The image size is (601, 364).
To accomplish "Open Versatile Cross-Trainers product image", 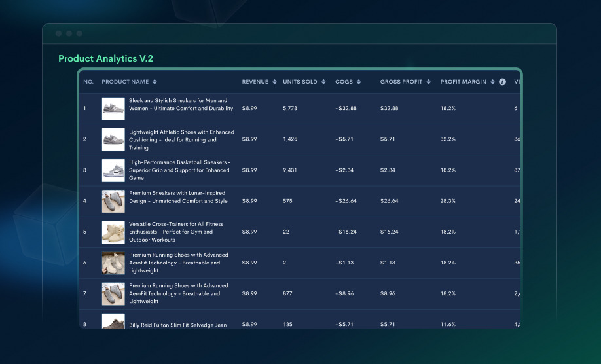I will [113, 232].
